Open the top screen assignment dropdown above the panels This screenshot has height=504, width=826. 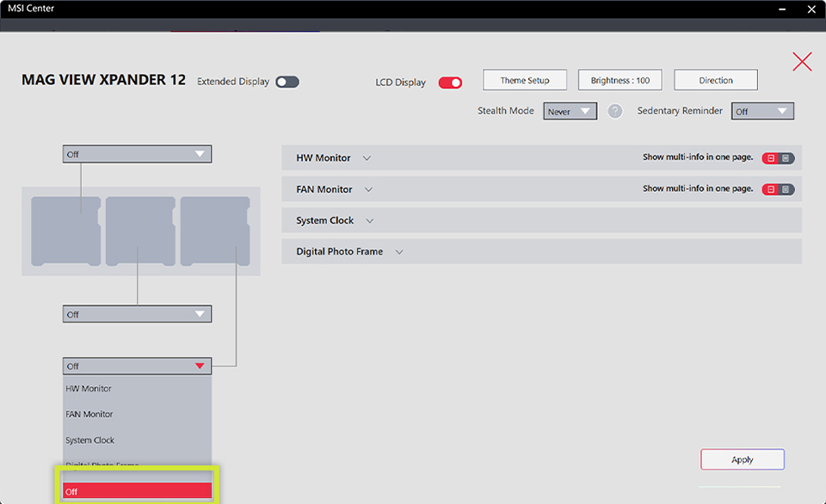pyautogui.click(x=137, y=154)
